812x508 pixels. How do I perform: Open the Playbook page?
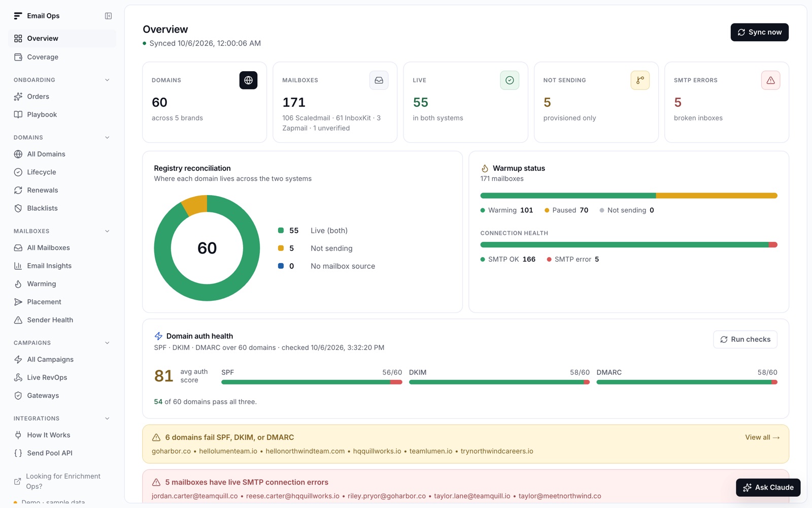pyautogui.click(x=62, y=115)
